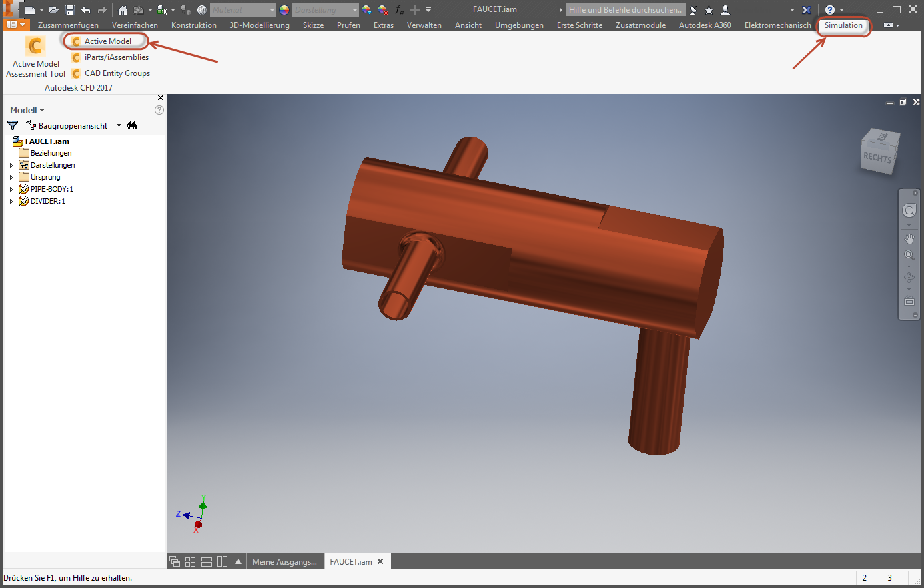This screenshot has width=924, height=588.
Task: Select the Beziehungen folder
Action: (45, 153)
